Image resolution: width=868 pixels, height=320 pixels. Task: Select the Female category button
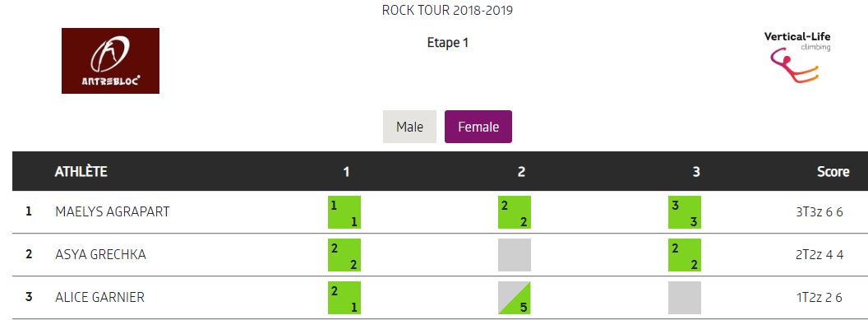tap(478, 127)
